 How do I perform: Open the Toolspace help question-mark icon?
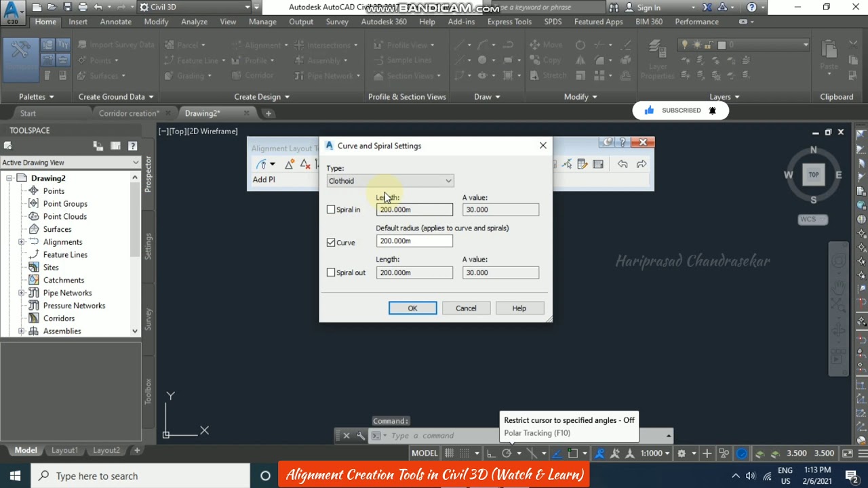pyautogui.click(x=133, y=146)
